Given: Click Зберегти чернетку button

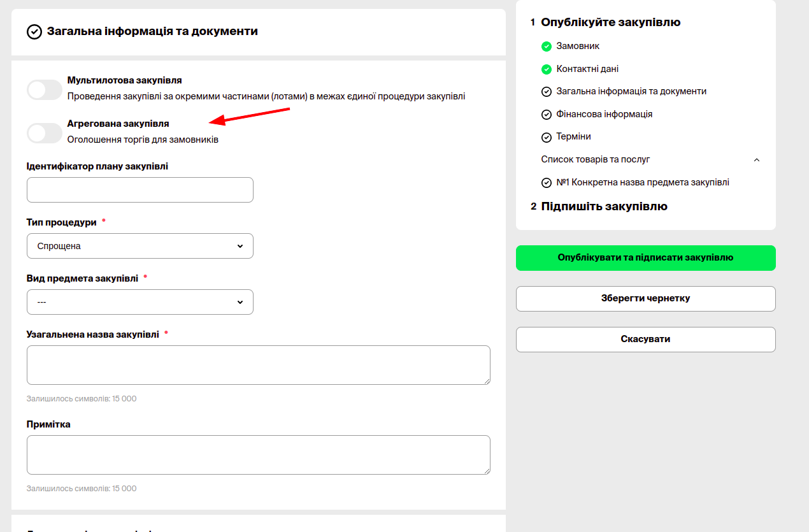Looking at the screenshot, I should coord(645,299).
